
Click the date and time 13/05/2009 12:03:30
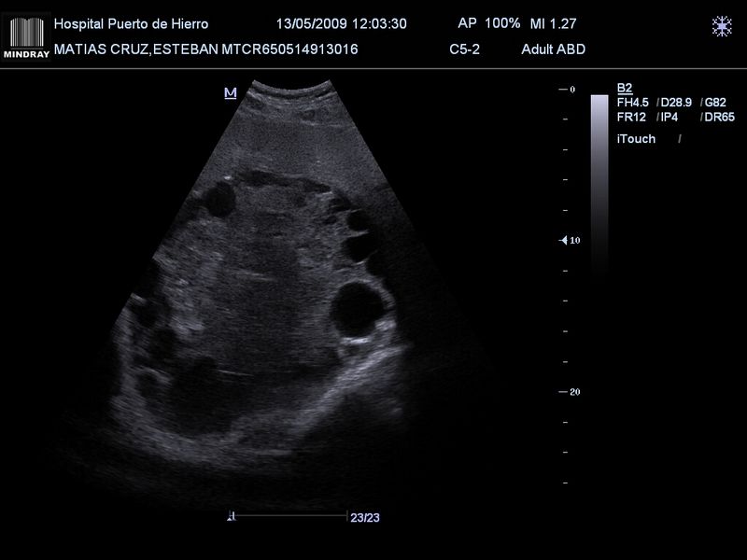[342, 24]
